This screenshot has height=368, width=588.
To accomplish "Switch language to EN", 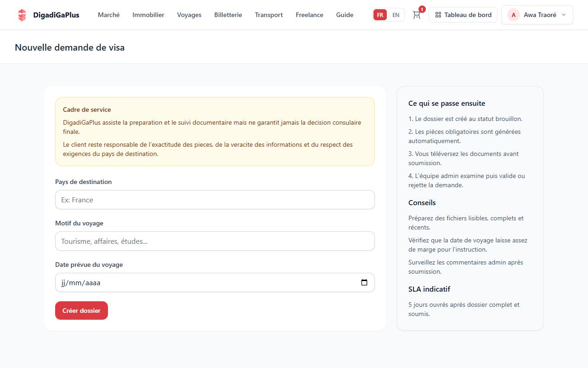I will [396, 15].
